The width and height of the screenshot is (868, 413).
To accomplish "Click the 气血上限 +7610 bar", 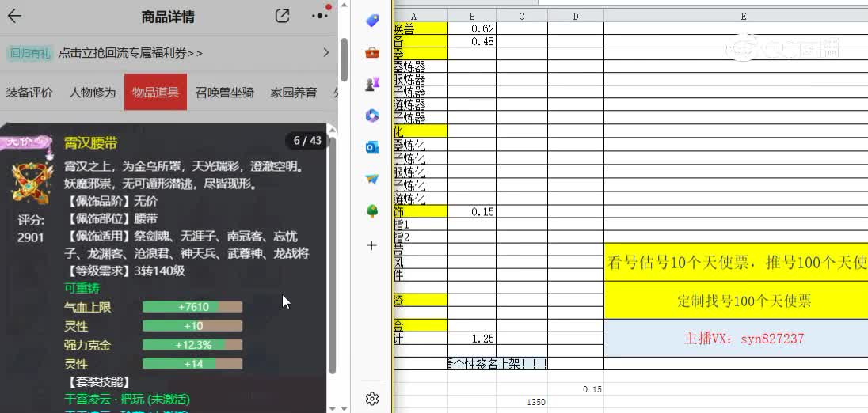I will (192, 307).
